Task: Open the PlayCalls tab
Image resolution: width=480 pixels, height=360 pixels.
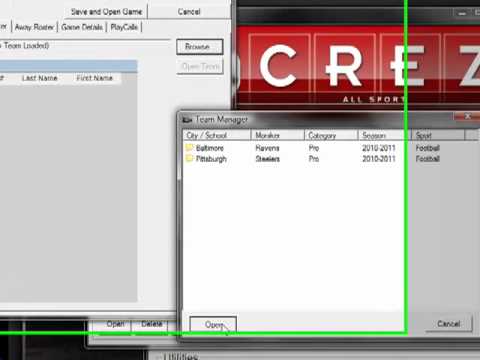Action: (x=124, y=27)
